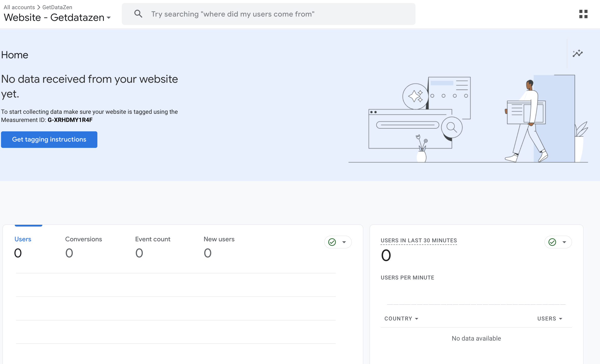Open the USERS metric dropdown
Image resolution: width=600 pixels, height=364 pixels.
tap(550, 319)
